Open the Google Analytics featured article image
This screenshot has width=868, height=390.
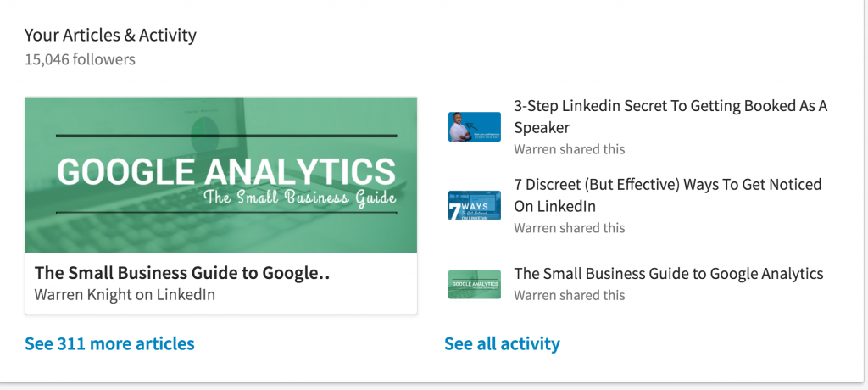[221, 175]
